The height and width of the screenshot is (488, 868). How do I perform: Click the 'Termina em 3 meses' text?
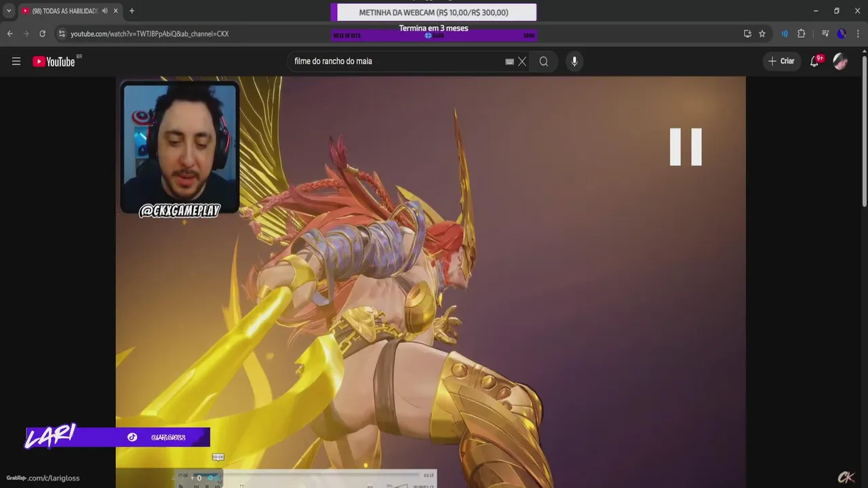coord(433,28)
